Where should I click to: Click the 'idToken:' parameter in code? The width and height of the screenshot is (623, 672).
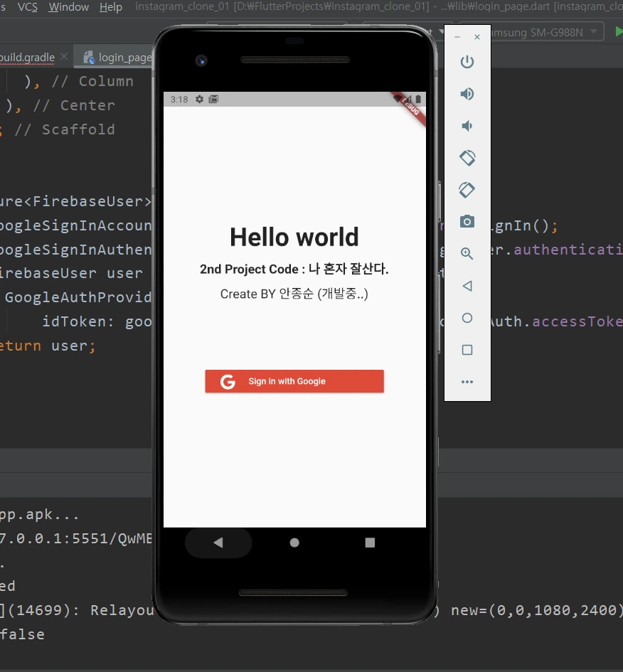[x=78, y=321]
